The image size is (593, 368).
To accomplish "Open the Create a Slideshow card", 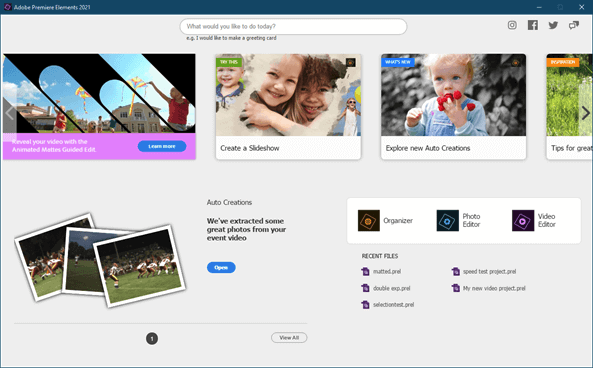I will pyautogui.click(x=288, y=107).
